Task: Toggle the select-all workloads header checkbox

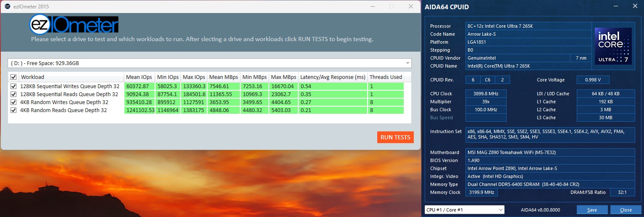Action: tap(13, 77)
